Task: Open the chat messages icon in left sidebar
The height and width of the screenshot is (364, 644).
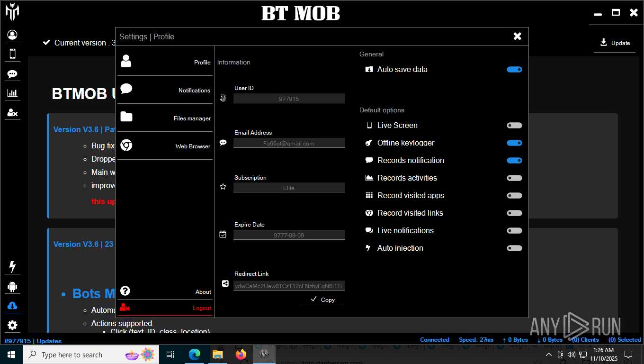Action: tap(12, 74)
